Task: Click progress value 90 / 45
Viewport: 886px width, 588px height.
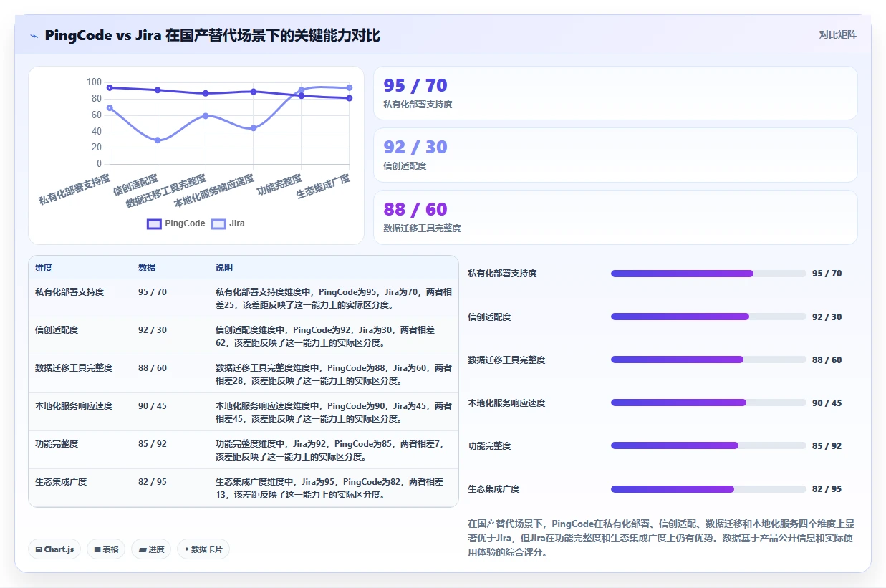Action: (x=827, y=403)
